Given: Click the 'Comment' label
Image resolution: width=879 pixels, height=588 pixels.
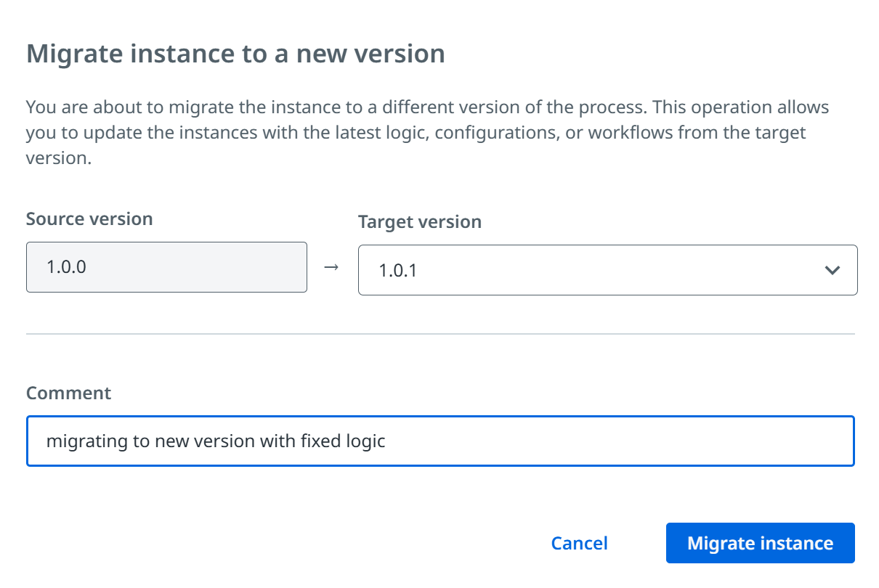Looking at the screenshot, I should point(68,393).
